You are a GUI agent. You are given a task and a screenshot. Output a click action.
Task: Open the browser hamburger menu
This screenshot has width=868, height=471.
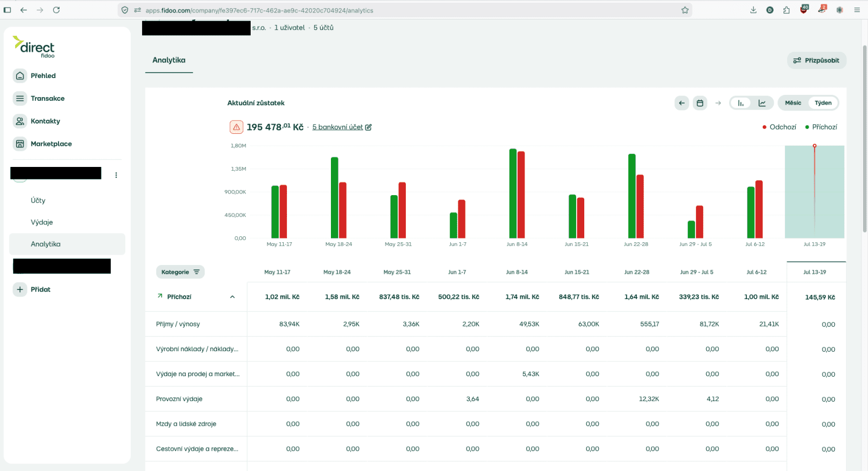857,10
